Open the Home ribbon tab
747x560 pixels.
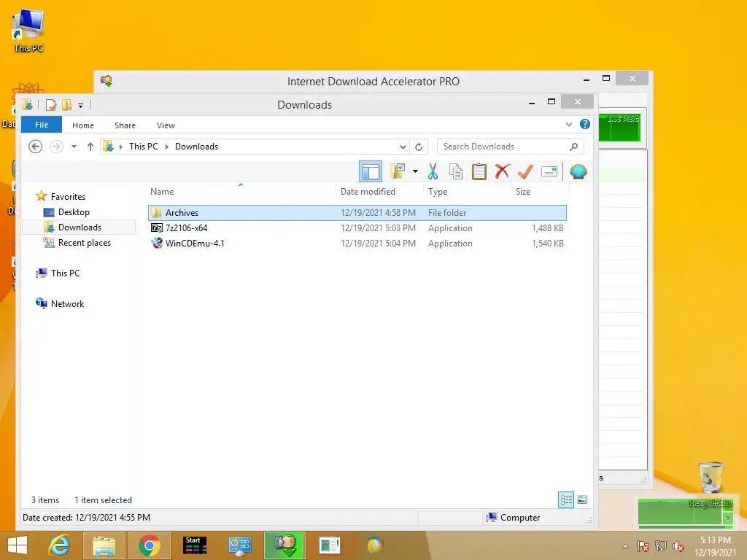pyautogui.click(x=83, y=125)
